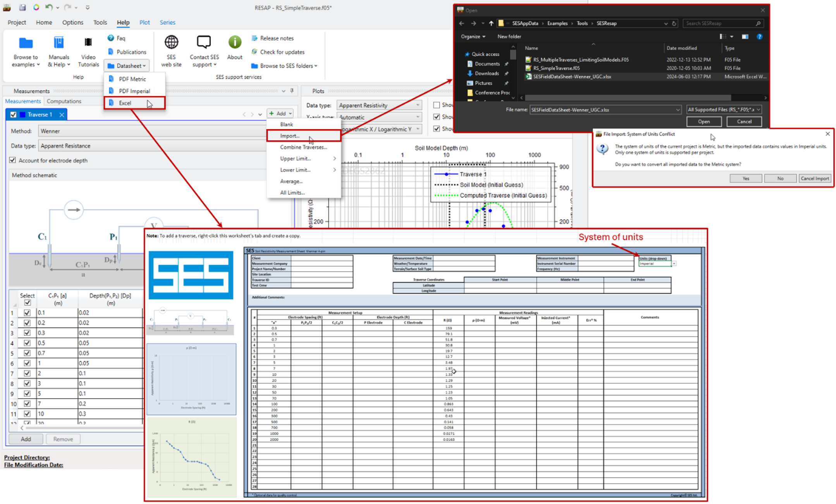Pin the Measurements panel
The width and height of the screenshot is (836, 504).
pyautogui.click(x=292, y=91)
